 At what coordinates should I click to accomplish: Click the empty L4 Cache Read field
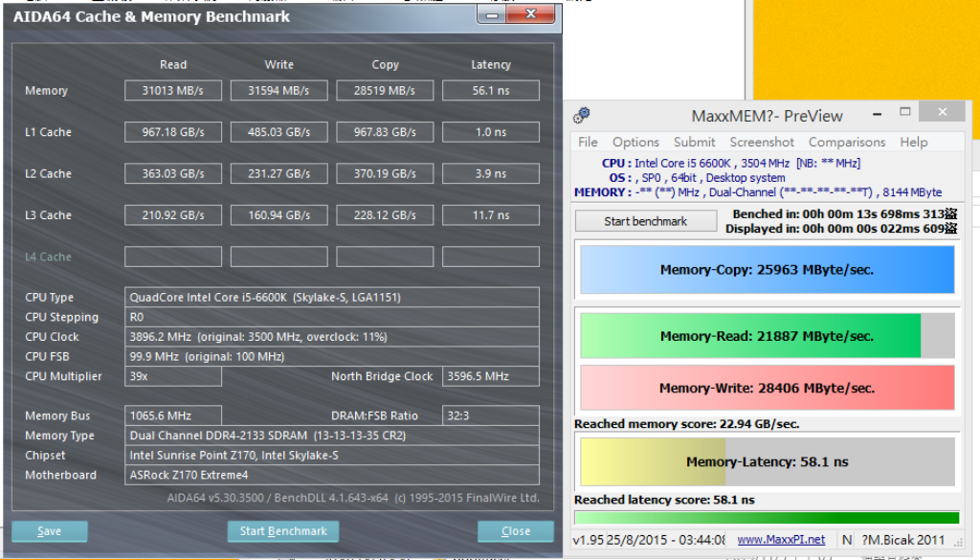coord(173,257)
